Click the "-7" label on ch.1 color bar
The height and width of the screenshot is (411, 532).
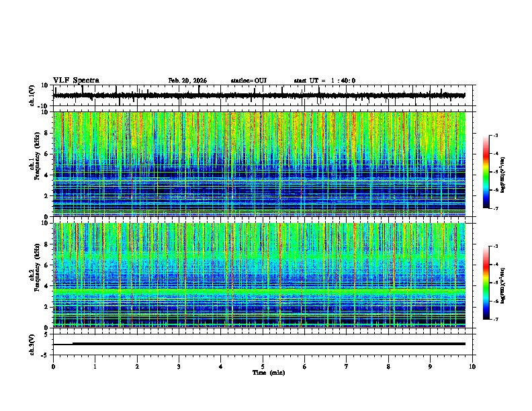[x=496, y=208]
